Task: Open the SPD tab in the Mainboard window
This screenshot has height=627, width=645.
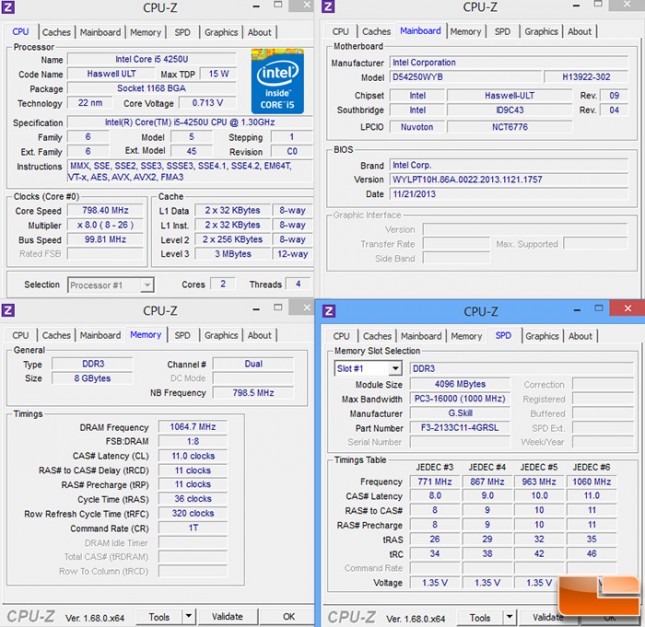Action: [x=502, y=31]
